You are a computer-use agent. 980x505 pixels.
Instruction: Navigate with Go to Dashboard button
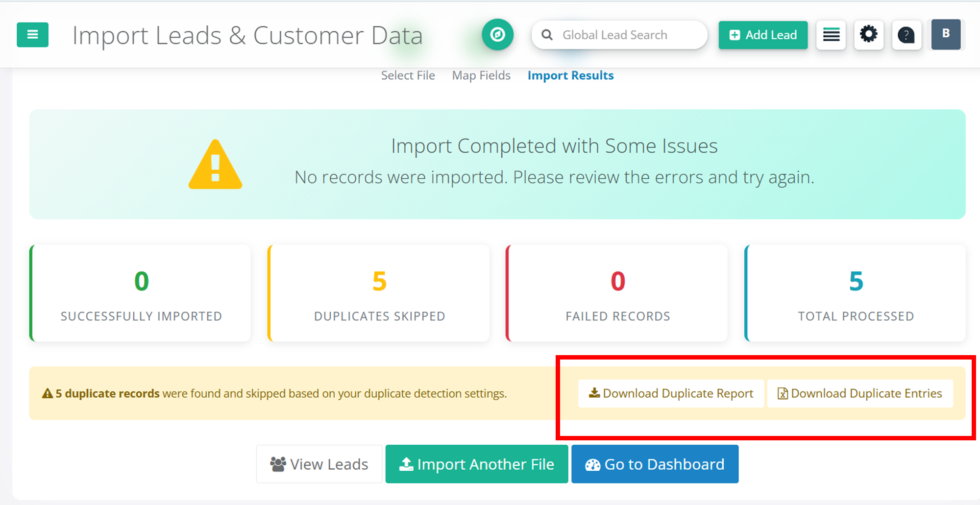point(655,464)
